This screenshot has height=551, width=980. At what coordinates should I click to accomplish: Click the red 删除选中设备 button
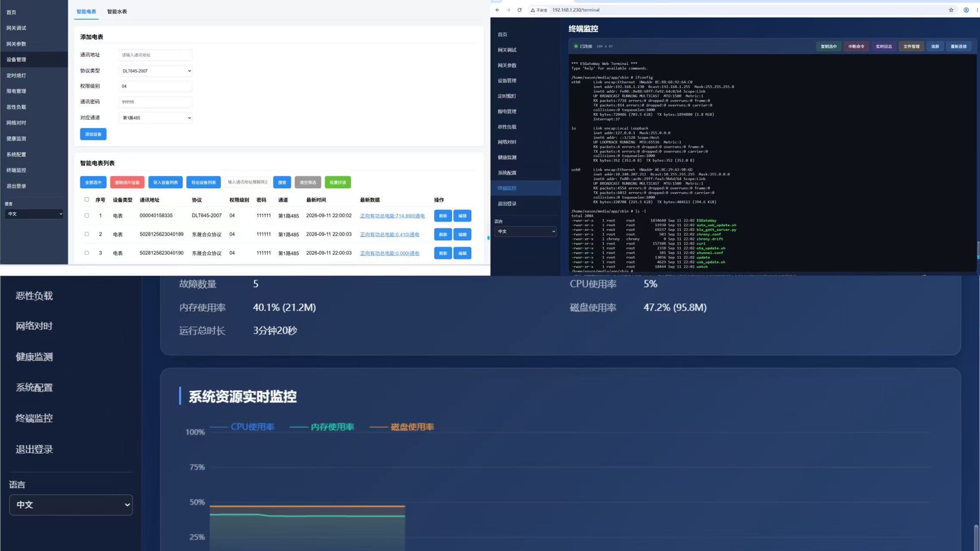(127, 183)
